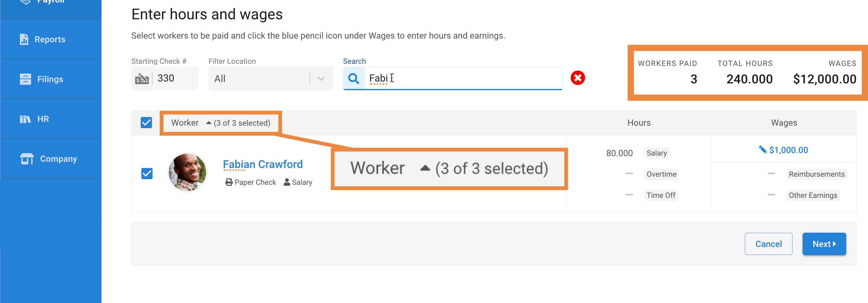
Task: Click the Reports chart icon in sidebar
Action: pos(24,40)
